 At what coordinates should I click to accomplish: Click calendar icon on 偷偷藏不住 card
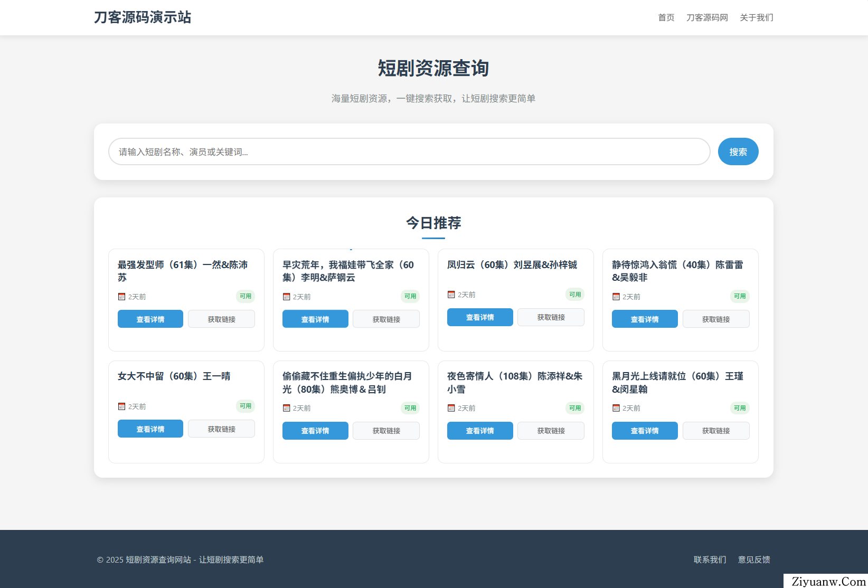coord(286,408)
